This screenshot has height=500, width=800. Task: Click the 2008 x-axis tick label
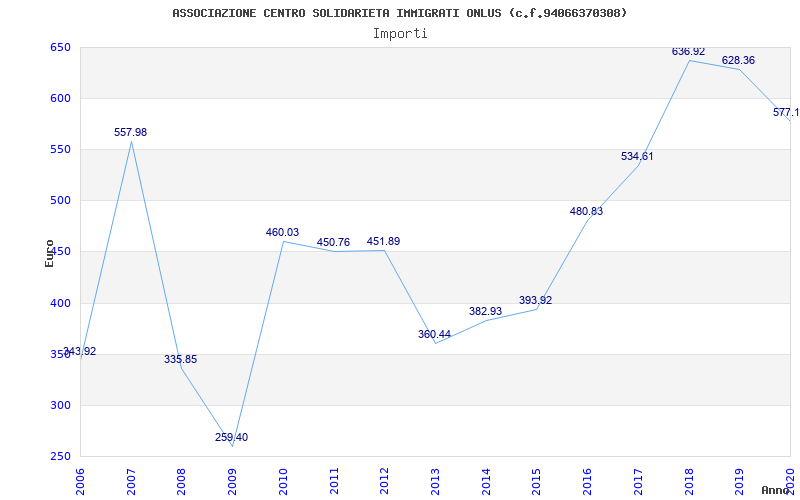182,481
